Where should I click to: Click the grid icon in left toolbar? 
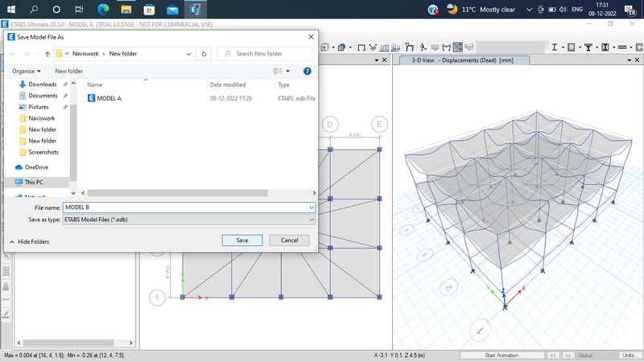(x=6, y=271)
